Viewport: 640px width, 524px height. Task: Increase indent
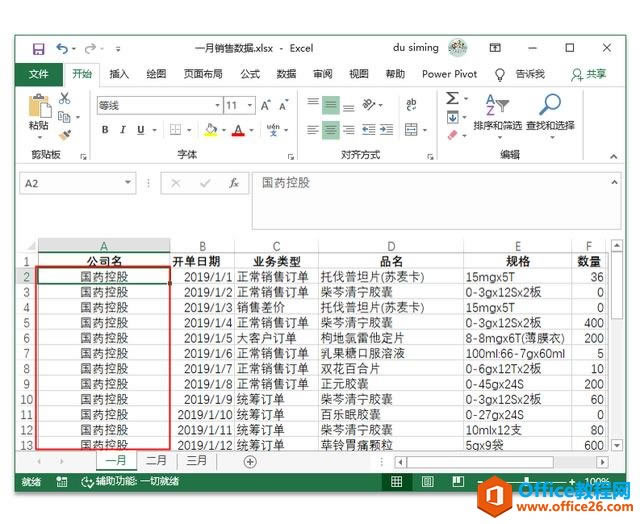(386, 130)
